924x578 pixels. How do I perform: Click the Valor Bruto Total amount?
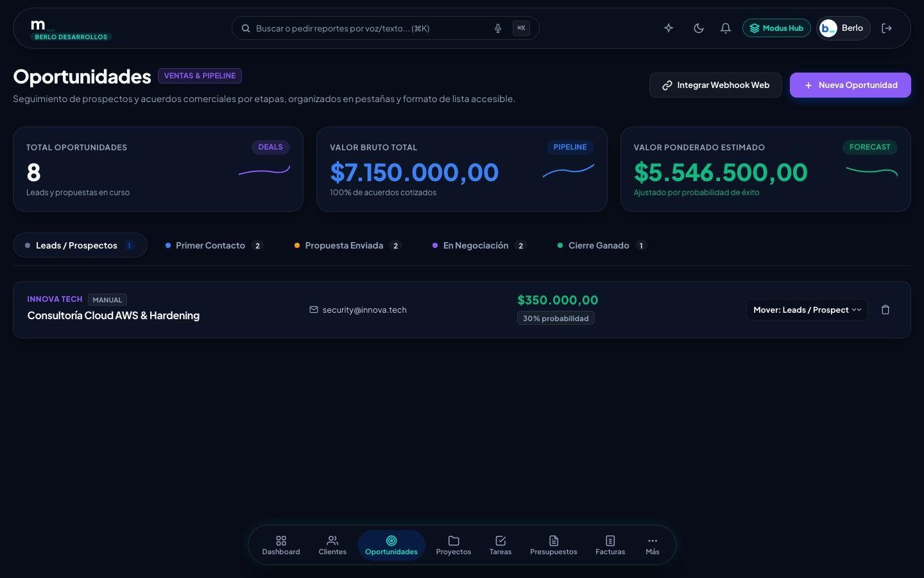coord(414,172)
